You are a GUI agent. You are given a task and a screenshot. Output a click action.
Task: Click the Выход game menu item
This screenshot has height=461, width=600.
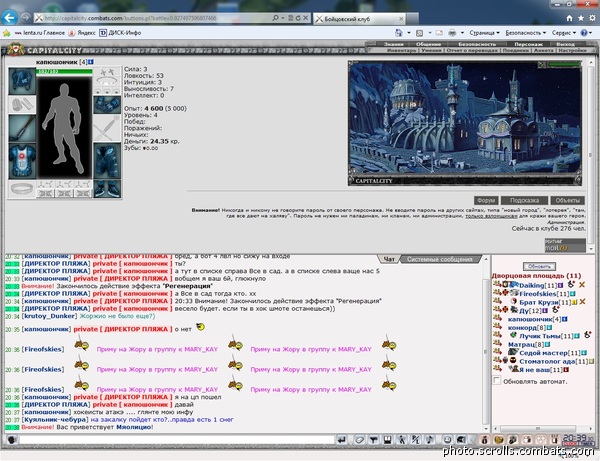(x=565, y=44)
